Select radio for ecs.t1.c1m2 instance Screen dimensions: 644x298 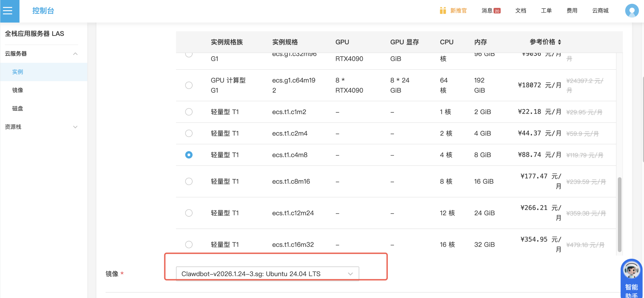(x=189, y=112)
